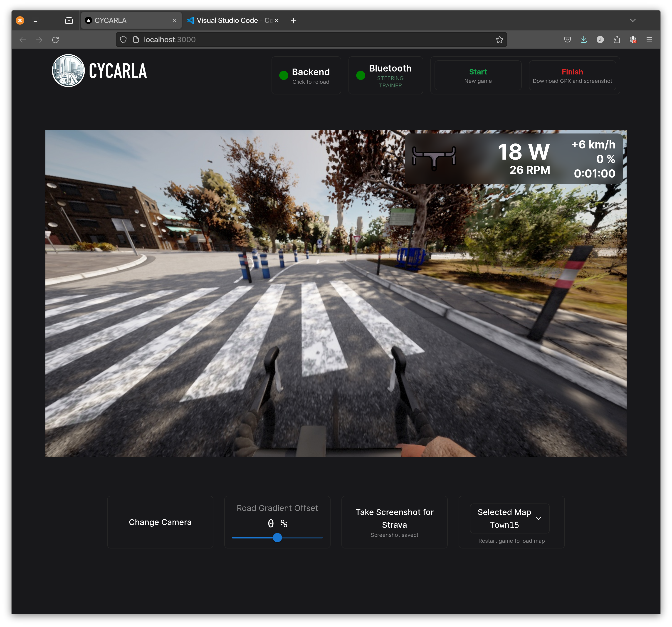Click the Road Gradient Offset slider handle

tap(277, 537)
